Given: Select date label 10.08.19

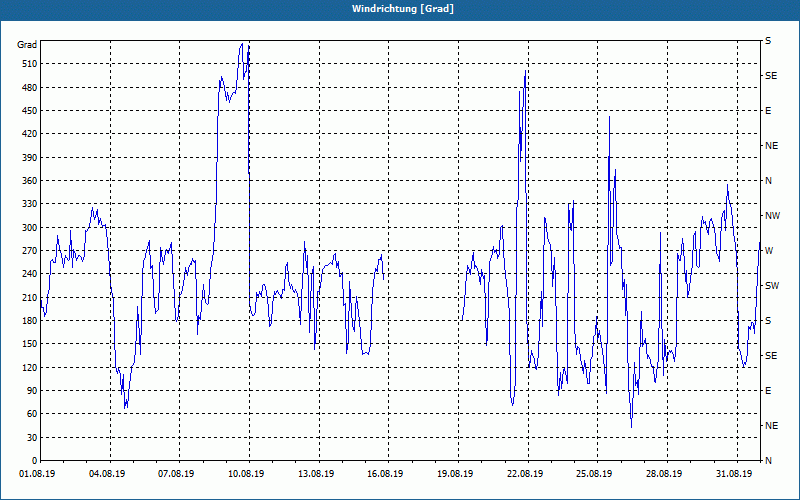Looking at the screenshot, I should (246, 474).
